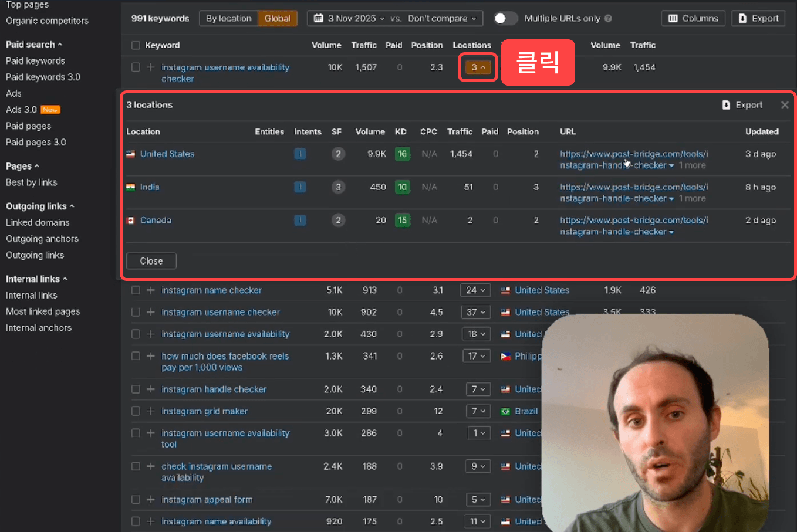Check the 'instagram handle checker' row checkbox
Viewport: 797px width, 532px height.
136,389
